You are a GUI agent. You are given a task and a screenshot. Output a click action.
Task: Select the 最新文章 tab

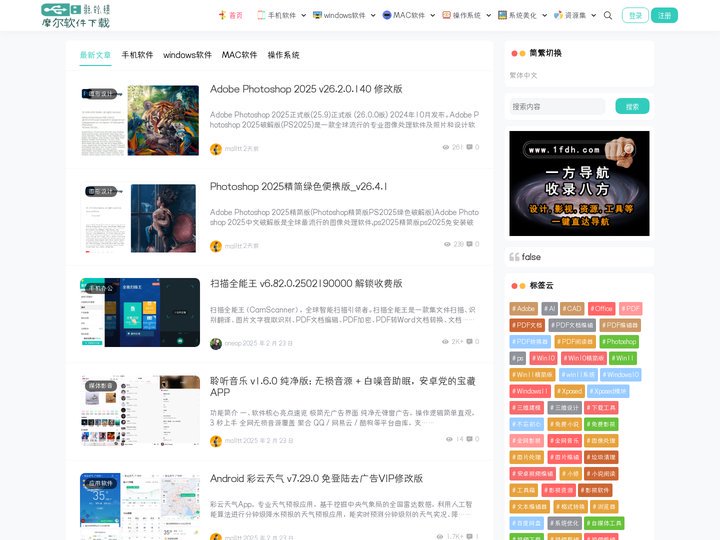[96, 55]
